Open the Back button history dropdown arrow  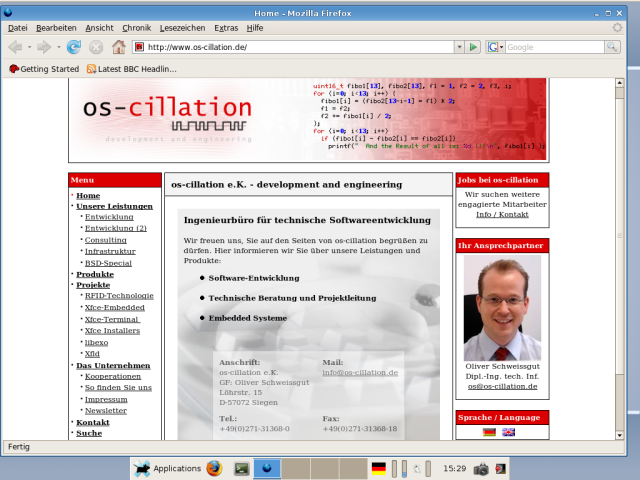[29, 47]
